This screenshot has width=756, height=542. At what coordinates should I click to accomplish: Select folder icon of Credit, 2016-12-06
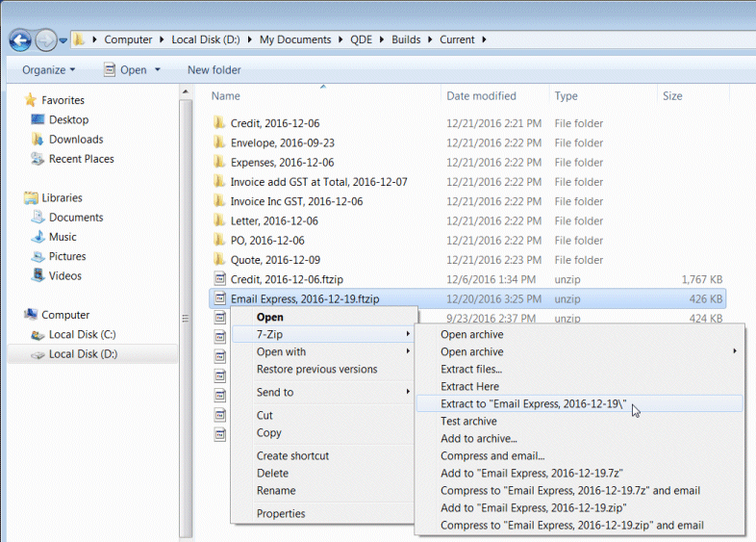pyautogui.click(x=219, y=122)
